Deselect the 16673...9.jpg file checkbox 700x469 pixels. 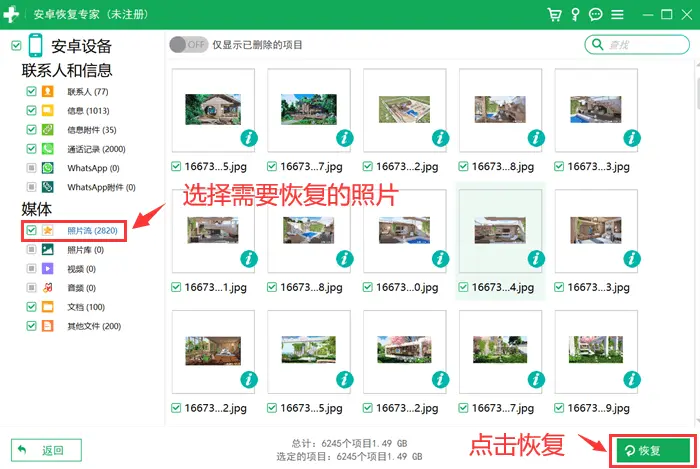tap(559, 408)
